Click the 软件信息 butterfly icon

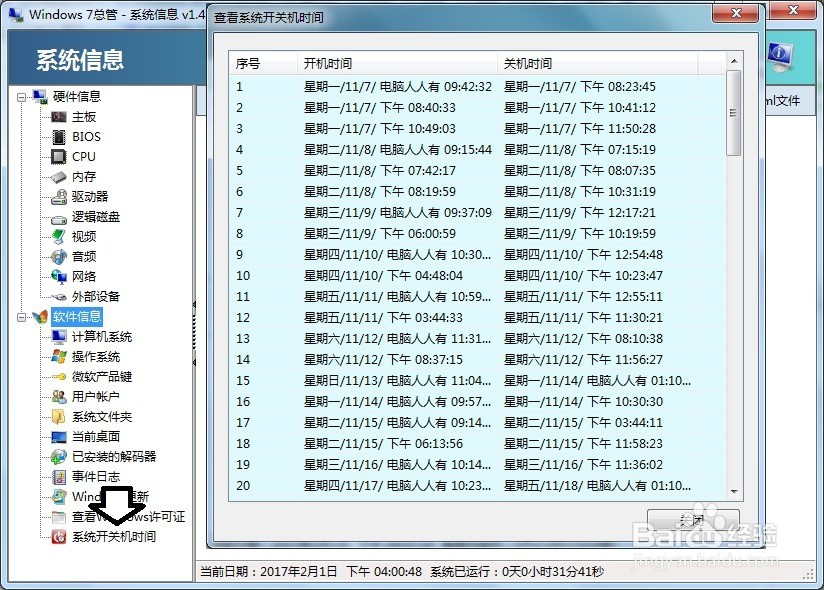click(x=40, y=316)
